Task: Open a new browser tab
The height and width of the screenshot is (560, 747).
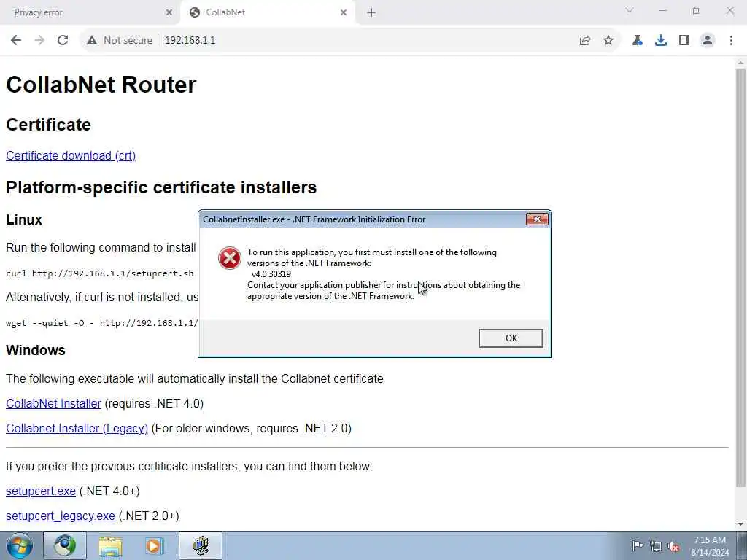Action: click(371, 12)
